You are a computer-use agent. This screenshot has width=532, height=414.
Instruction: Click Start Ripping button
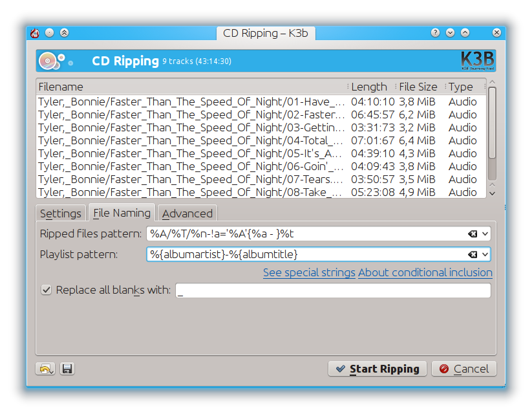tap(378, 369)
